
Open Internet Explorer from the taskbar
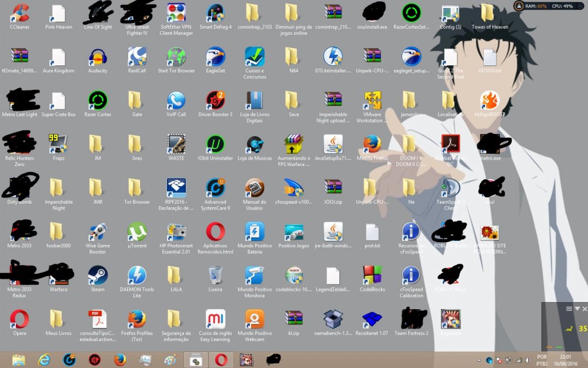pos(44,359)
